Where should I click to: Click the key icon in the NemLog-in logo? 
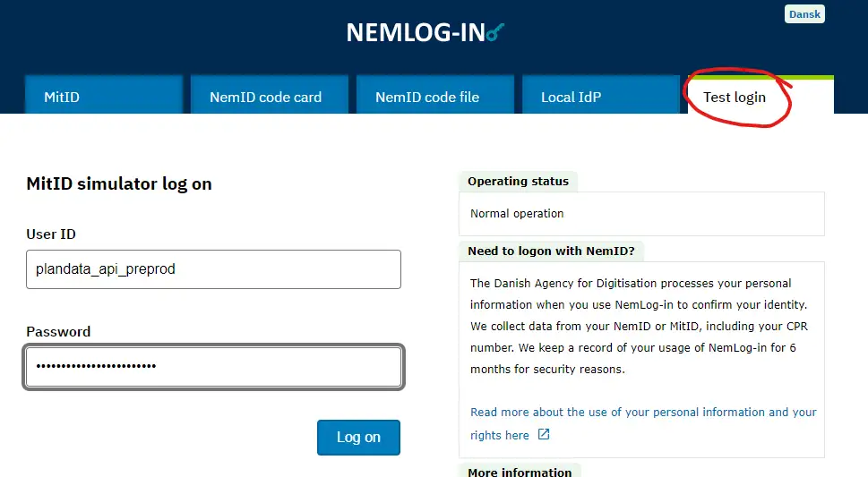[x=495, y=33]
